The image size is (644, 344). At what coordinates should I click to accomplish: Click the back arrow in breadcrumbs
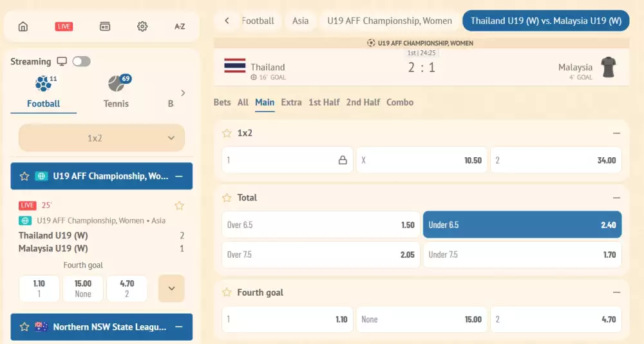coord(227,21)
